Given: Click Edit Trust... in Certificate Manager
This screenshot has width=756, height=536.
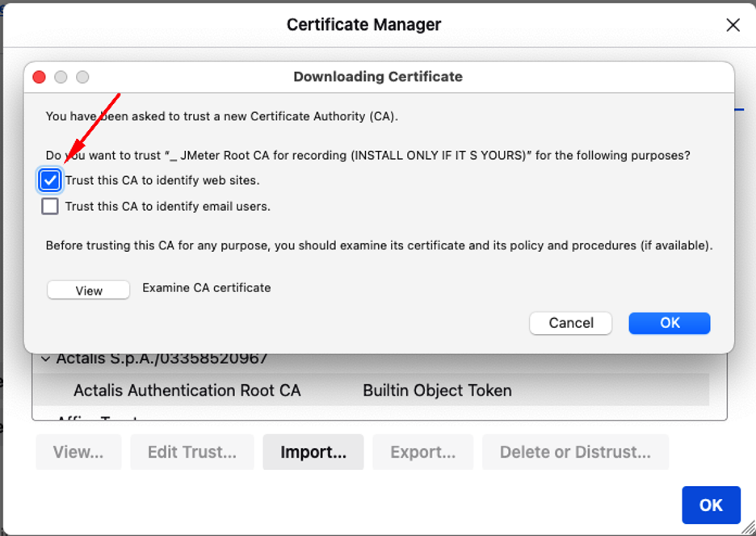Looking at the screenshot, I should [x=192, y=452].
